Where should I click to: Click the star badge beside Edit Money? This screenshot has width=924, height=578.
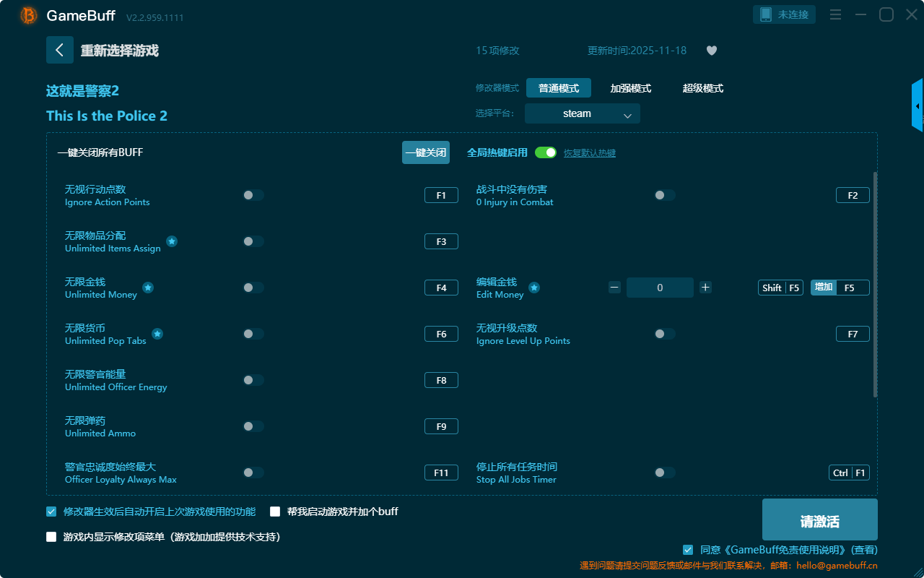534,288
